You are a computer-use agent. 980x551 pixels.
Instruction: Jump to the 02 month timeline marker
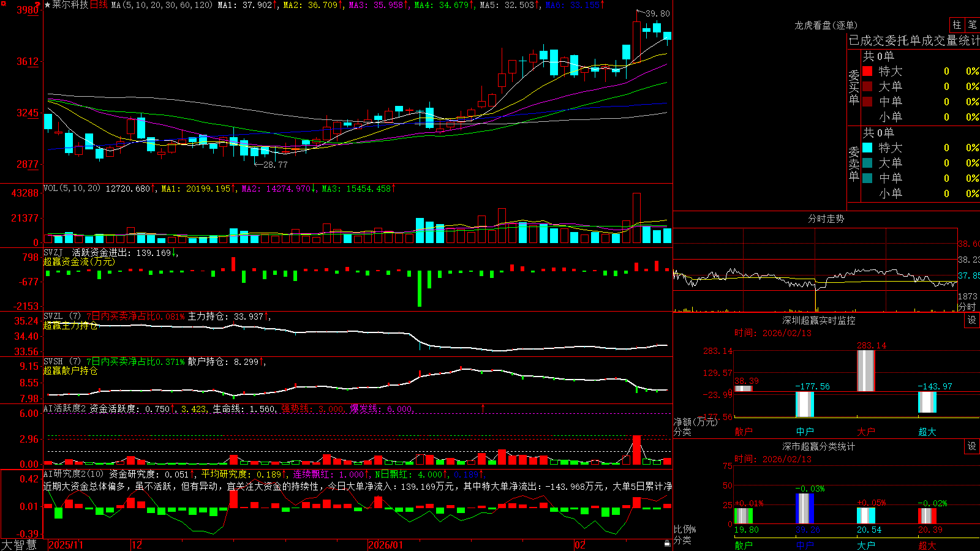pyautogui.click(x=579, y=545)
